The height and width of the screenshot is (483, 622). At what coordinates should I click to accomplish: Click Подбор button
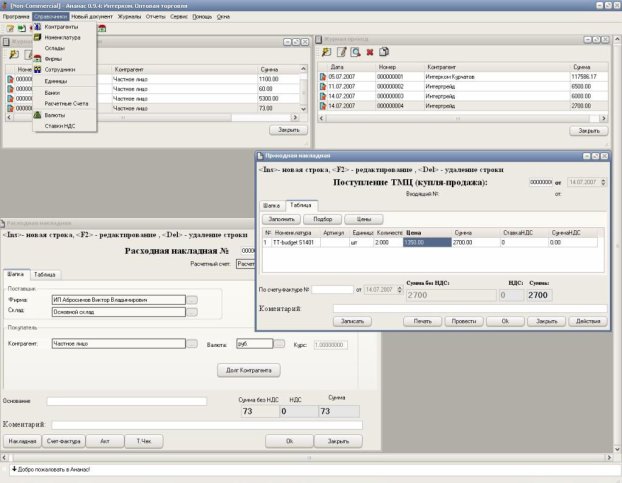pos(323,219)
